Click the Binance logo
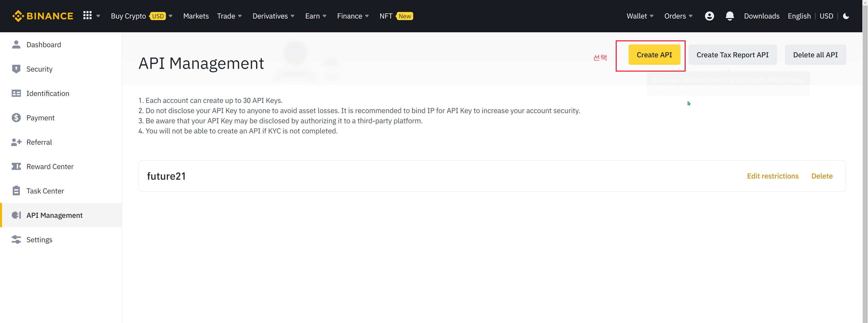 (x=42, y=16)
